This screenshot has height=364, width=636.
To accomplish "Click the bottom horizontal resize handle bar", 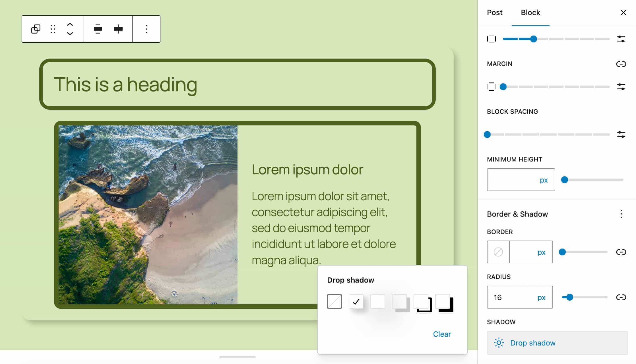I will point(237,357).
